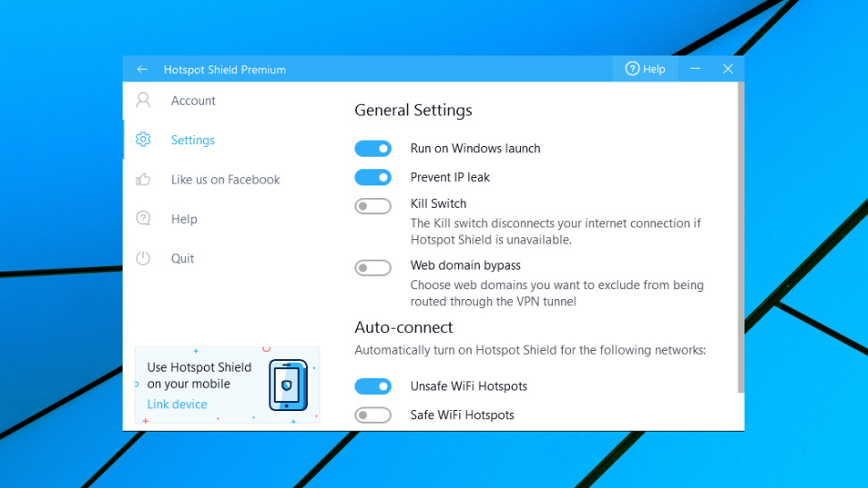The width and height of the screenshot is (868, 488).
Task: Minimize the Hotspot Shield window
Action: (x=695, y=69)
